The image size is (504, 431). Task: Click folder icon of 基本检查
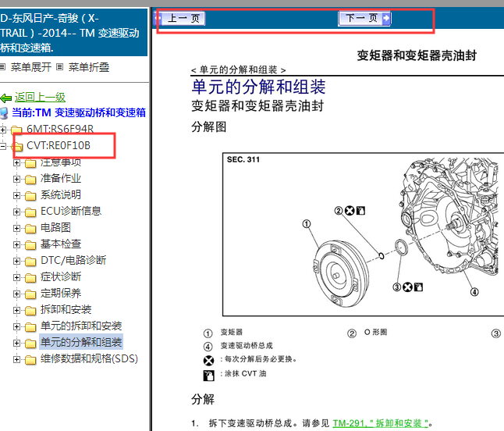[x=30, y=244]
